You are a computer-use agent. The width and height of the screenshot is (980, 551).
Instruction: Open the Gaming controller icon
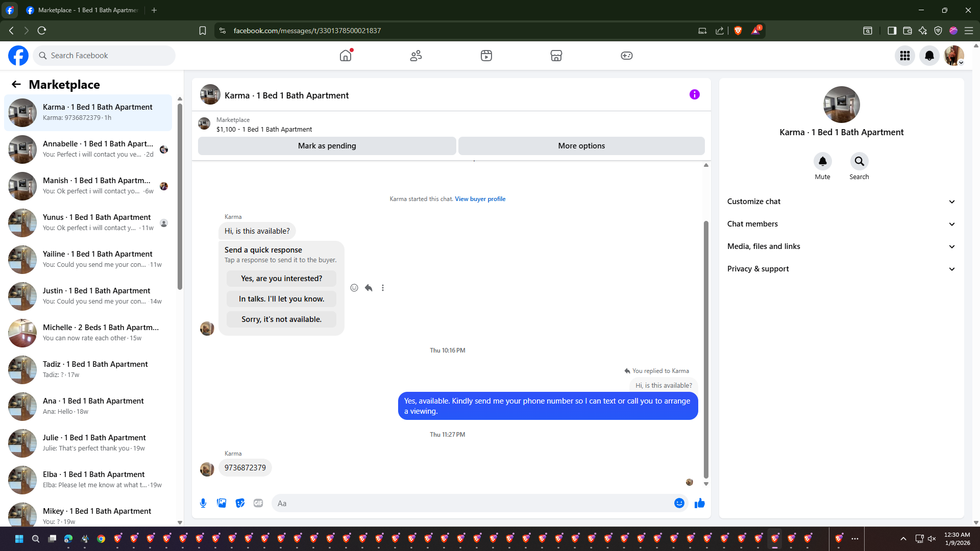pos(627,56)
